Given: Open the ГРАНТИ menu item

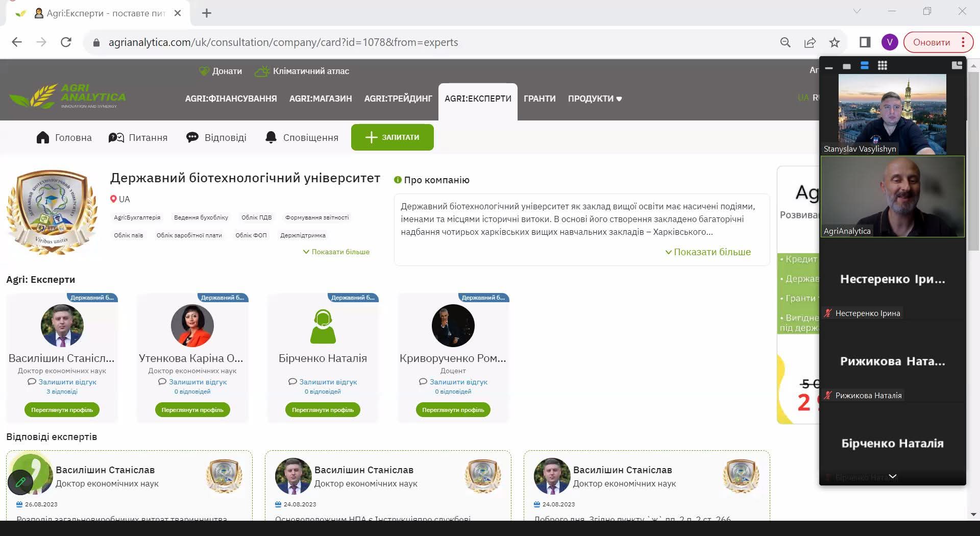Looking at the screenshot, I should (540, 99).
